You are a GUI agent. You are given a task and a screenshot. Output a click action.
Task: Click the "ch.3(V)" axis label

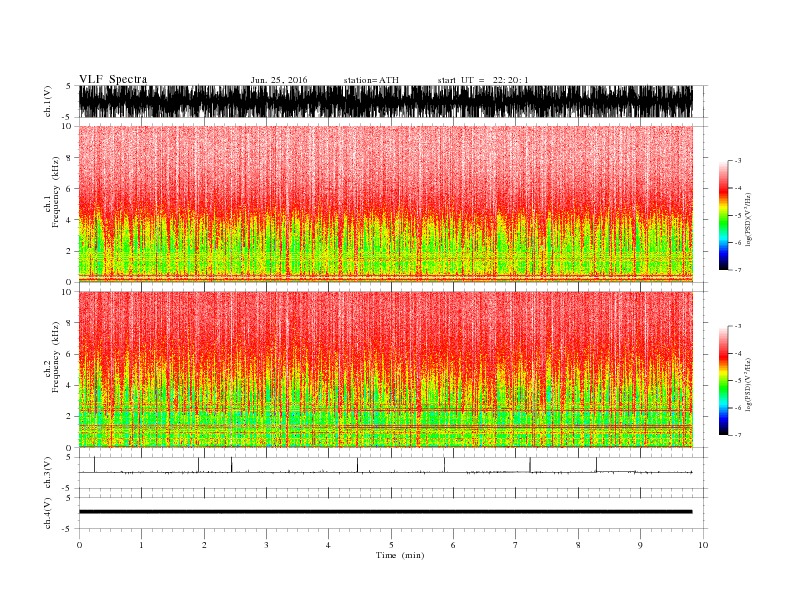pos(48,473)
